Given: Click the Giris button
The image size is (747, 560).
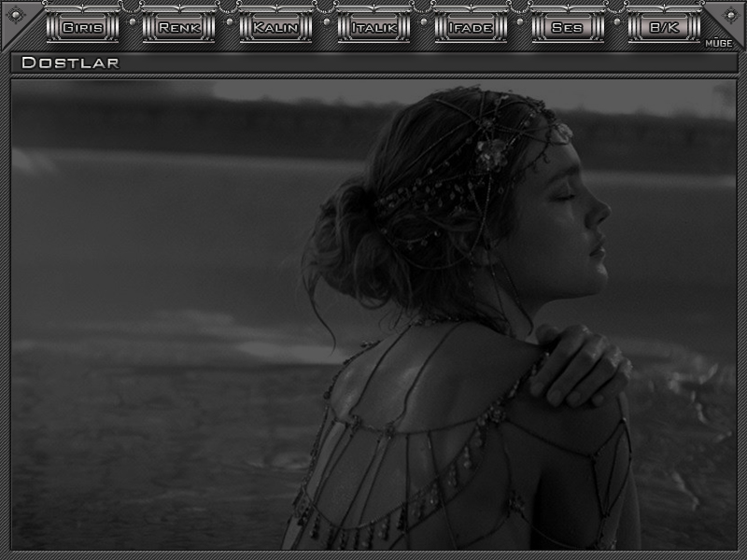Looking at the screenshot, I should point(82,27).
